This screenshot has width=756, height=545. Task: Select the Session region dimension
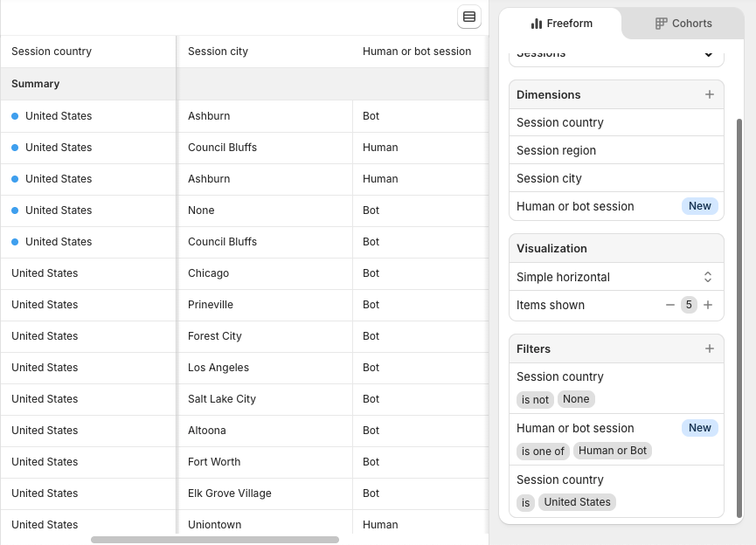pyautogui.click(x=616, y=151)
